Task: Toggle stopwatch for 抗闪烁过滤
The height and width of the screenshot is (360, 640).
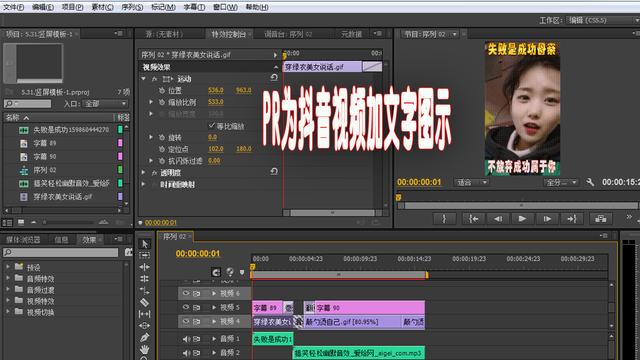Action: 162,161
